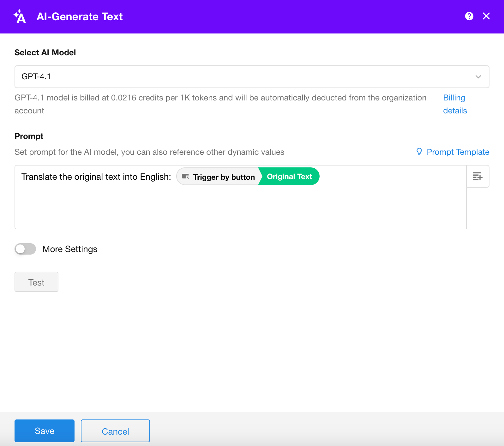Screen dimensions: 504x446
Task: Click the AI sparkle logo in header
Action: pyautogui.click(x=20, y=17)
